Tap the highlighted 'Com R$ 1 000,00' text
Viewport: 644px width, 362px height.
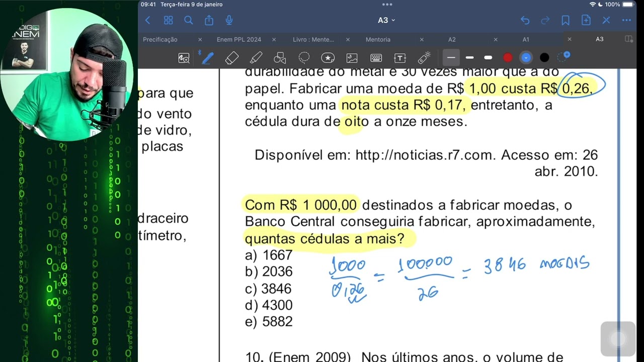301,205
